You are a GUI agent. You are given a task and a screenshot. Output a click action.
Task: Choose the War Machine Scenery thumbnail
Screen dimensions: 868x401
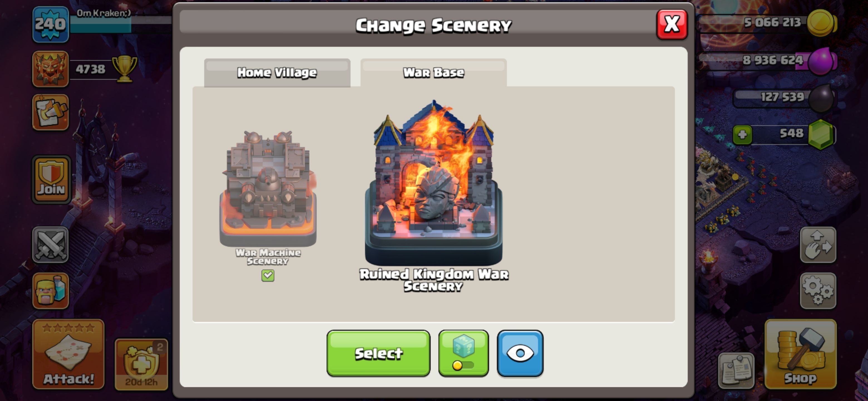click(268, 189)
